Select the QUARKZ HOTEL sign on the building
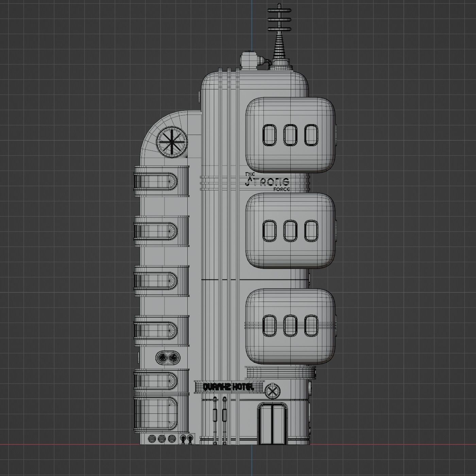476x476 pixels. 229,387
